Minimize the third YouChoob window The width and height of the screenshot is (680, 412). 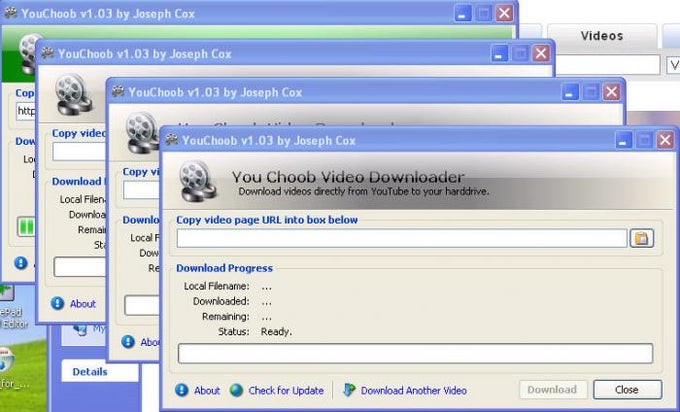pos(570,92)
